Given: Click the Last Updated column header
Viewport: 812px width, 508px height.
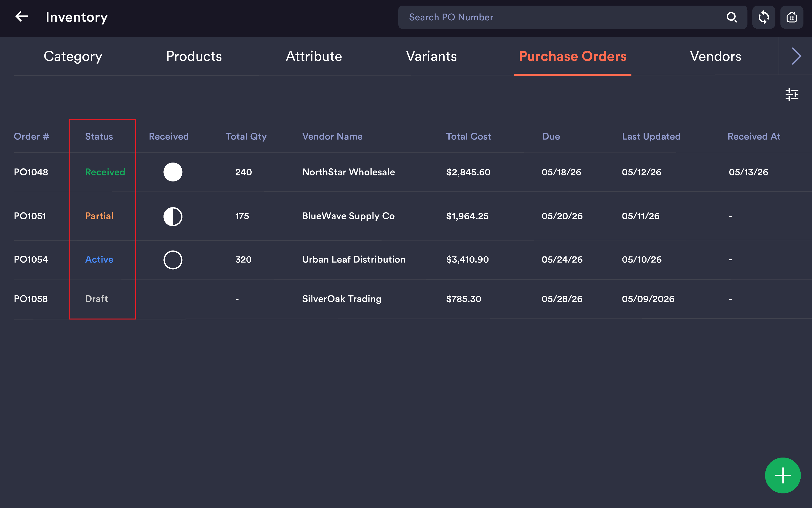Looking at the screenshot, I should (x=651, y=136).
